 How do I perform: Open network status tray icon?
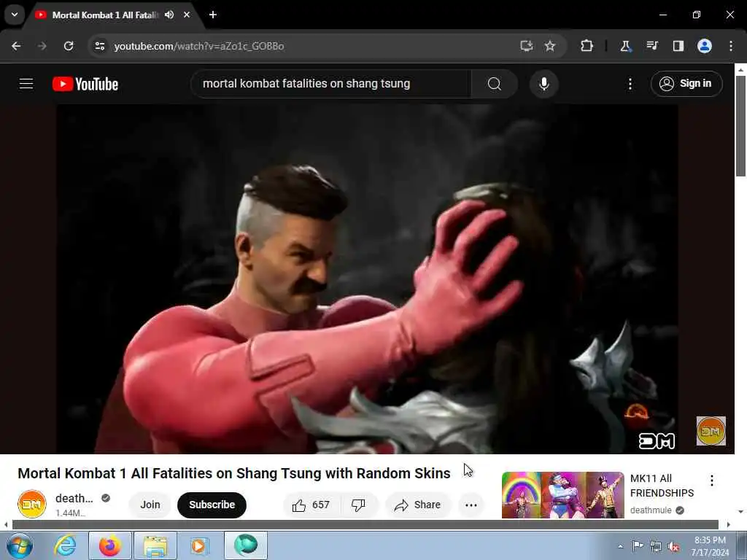(x=656, y=547)
